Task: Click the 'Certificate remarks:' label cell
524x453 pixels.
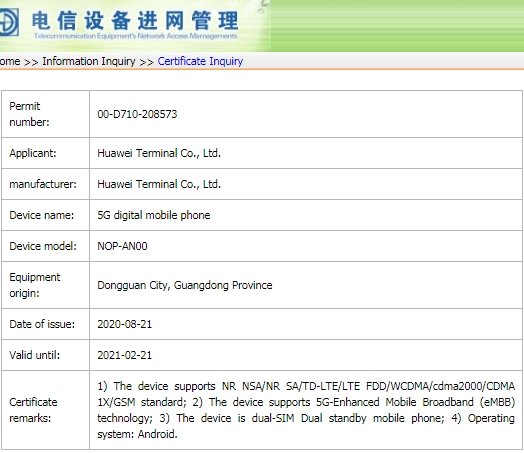Action: click(x=45, y=410)
